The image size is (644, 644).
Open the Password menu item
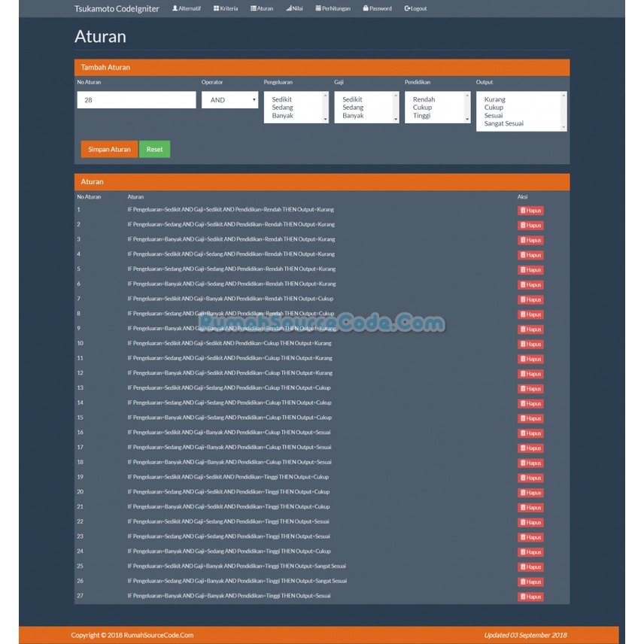(377, 8)
